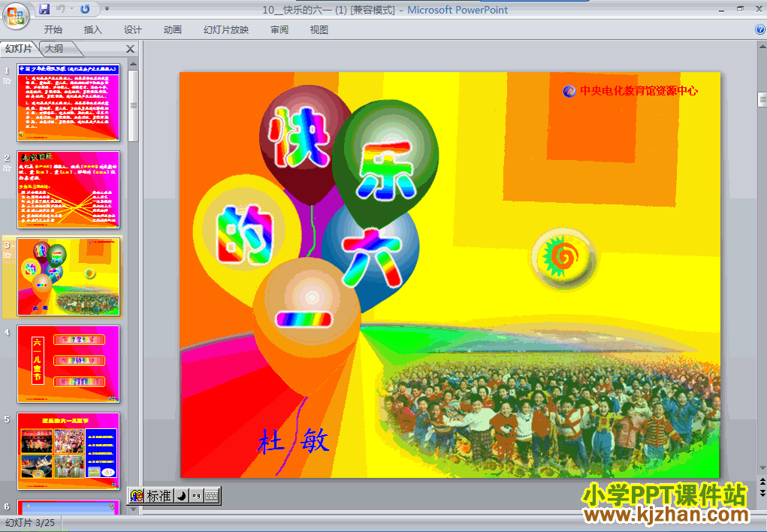Click the main vertical scrollbar thumb

(762, 99)
